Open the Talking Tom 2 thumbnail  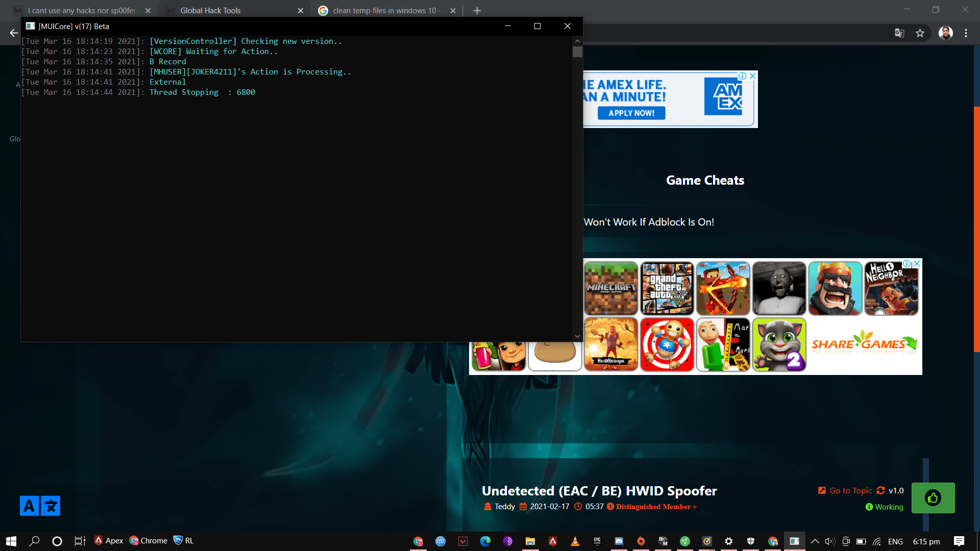779,344
